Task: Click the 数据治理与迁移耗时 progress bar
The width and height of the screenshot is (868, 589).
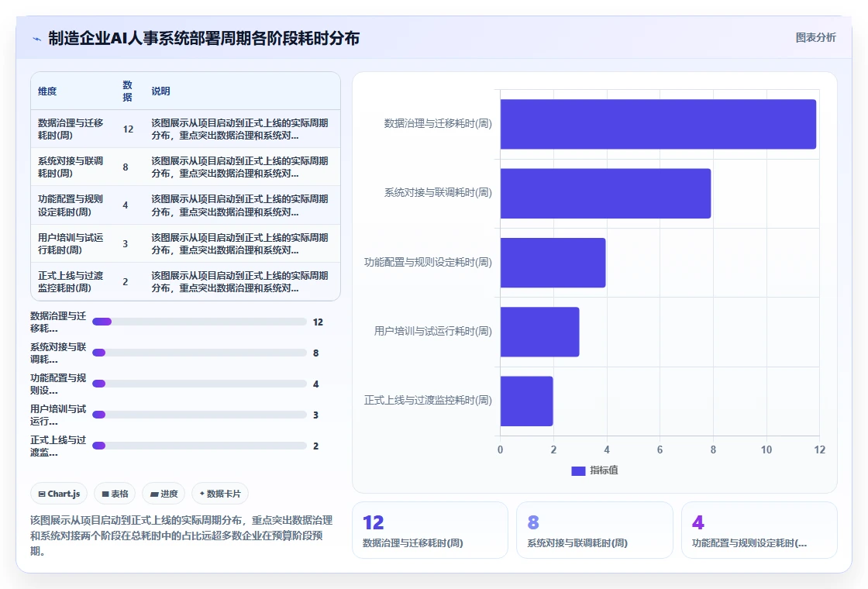Action: point(199,322)
